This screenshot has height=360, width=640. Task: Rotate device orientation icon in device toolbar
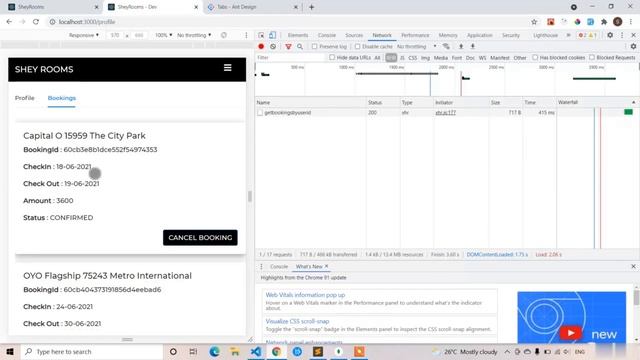pos(224,35)
